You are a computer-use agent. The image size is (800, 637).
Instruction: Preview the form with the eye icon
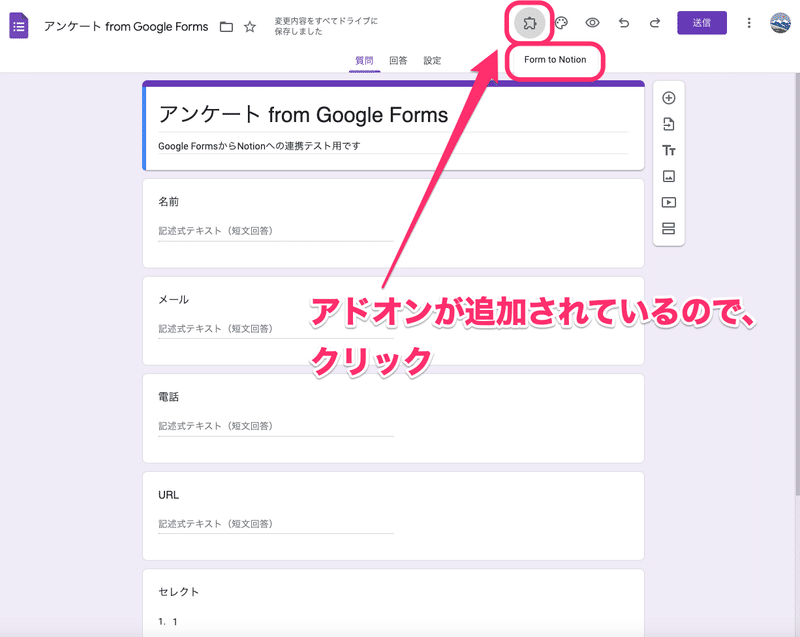[x=592, y=23]
